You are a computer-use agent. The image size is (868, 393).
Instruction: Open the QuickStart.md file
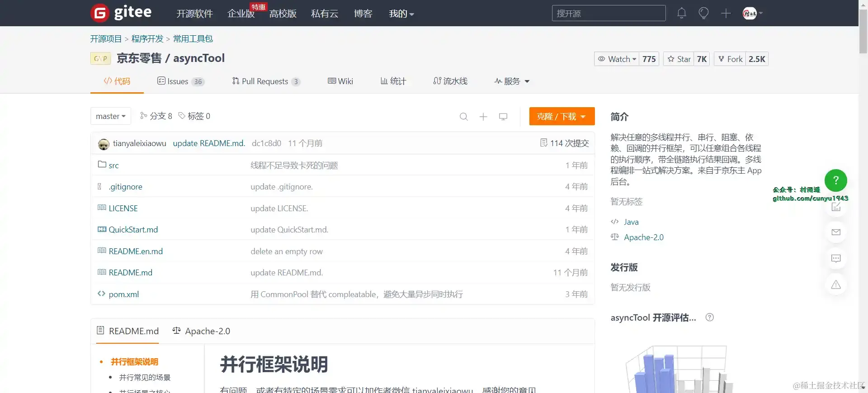[133, 230]
